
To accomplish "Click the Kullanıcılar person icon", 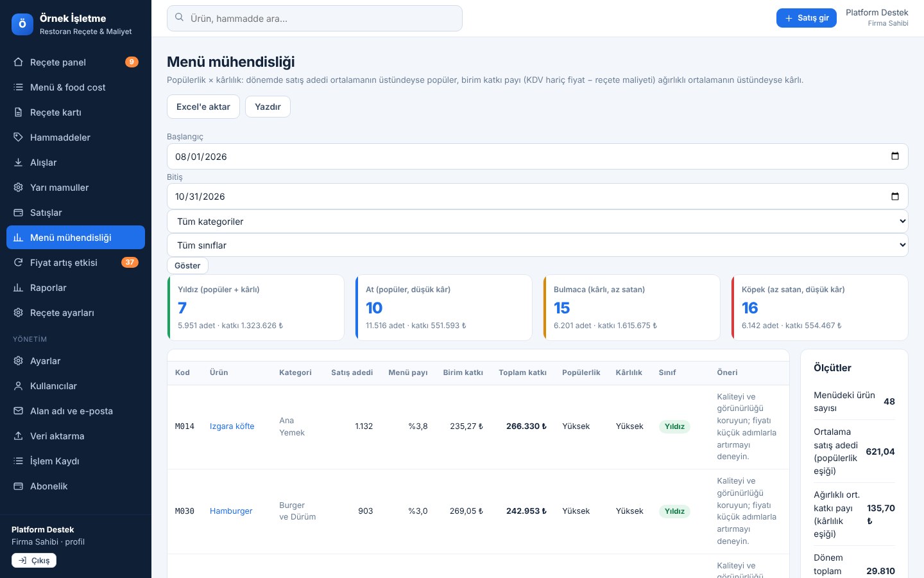I will pyautogui.click(x=18, y=386).
